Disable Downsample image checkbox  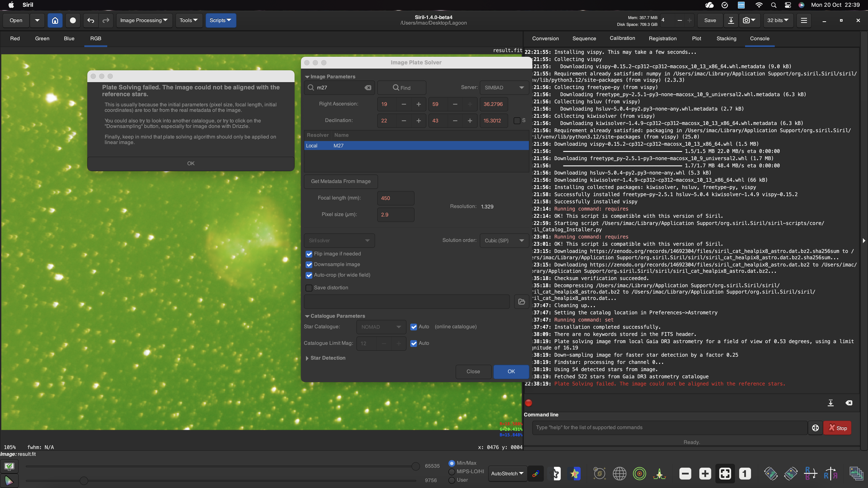point(309,265)
